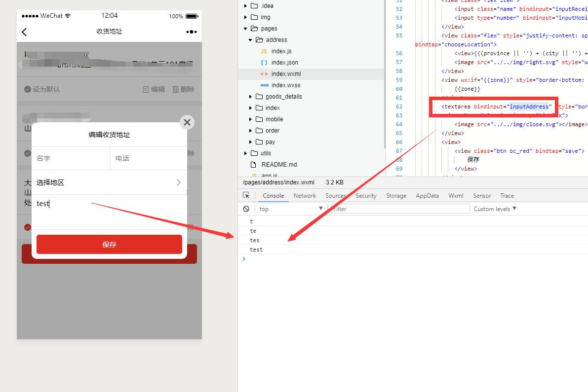
Task: Expand the mobile folder
Action: (250, 119)
